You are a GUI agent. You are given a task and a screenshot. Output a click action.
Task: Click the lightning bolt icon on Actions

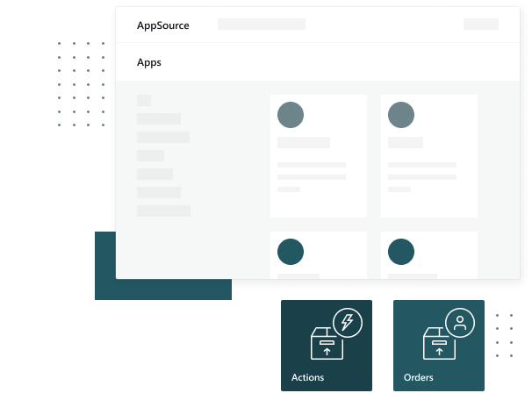[x=348, y=323]
